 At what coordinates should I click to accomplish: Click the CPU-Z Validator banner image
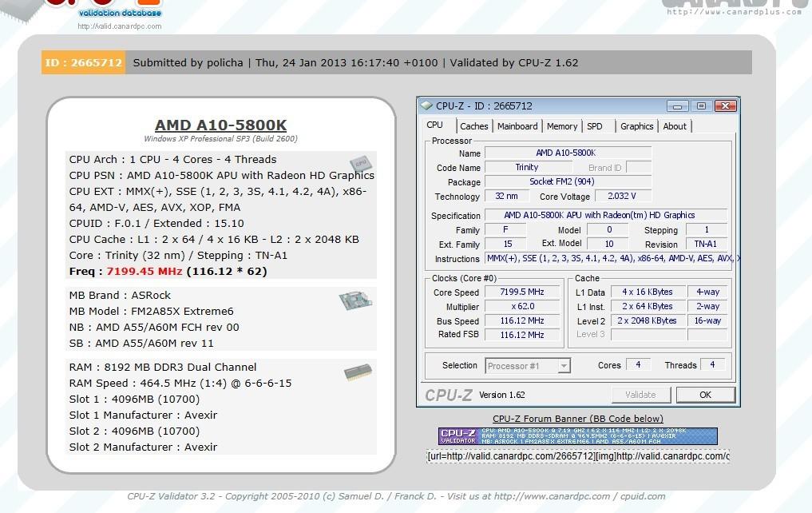coord(578,436)
